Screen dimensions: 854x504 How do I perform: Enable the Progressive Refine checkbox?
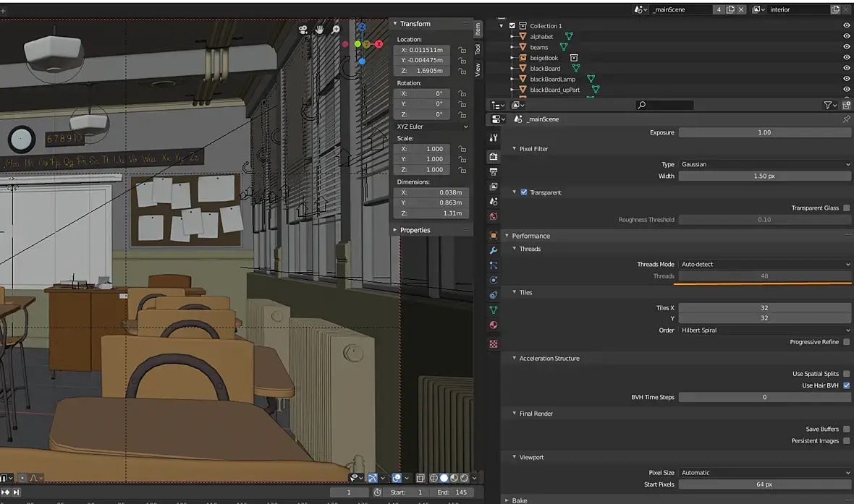846,342
